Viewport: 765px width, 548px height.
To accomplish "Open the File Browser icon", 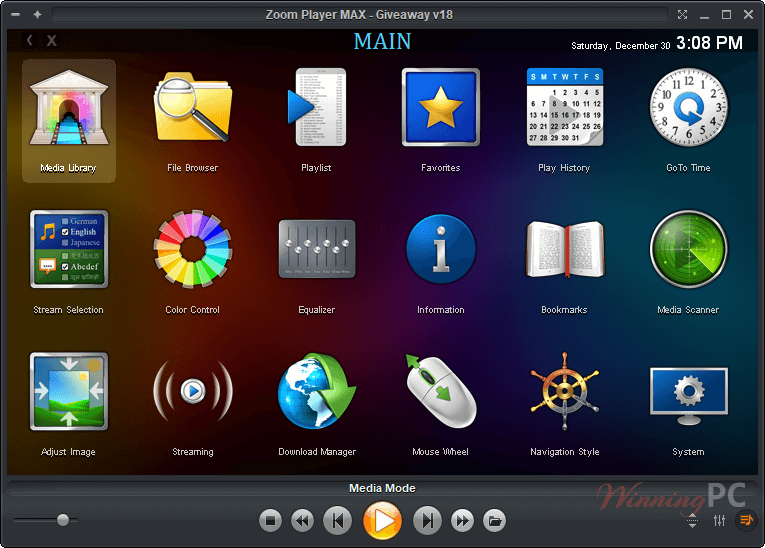I will (x=193, y=107).
